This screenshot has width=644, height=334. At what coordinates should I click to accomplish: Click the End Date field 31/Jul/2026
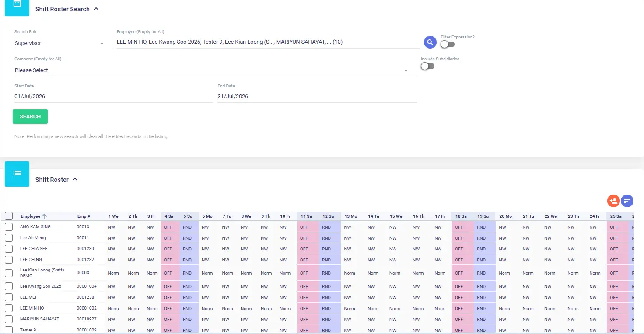(x=317, y=97)
